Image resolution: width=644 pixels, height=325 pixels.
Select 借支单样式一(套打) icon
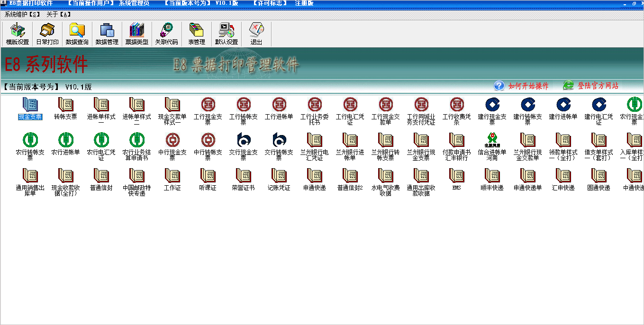pyautogui.click(x=599, y=146)
